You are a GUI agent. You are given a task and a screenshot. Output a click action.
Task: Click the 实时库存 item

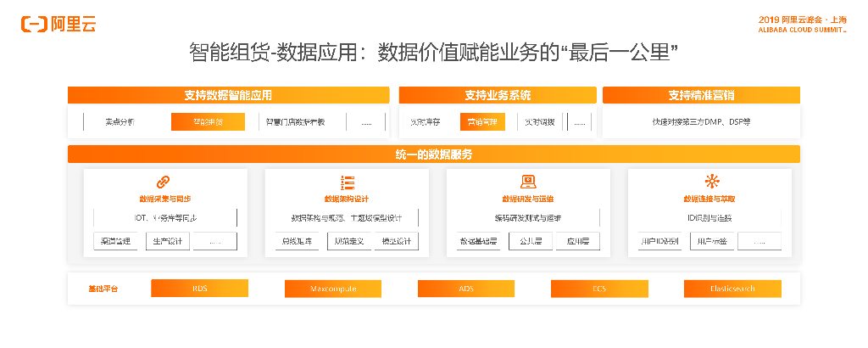pyautogui.click(x=426, y=122)
